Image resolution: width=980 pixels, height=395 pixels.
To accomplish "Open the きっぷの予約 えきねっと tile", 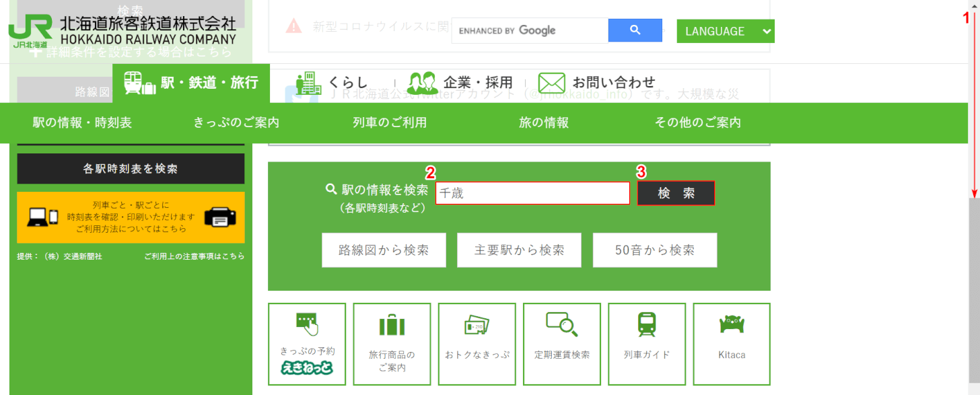I will pos(307,343).
